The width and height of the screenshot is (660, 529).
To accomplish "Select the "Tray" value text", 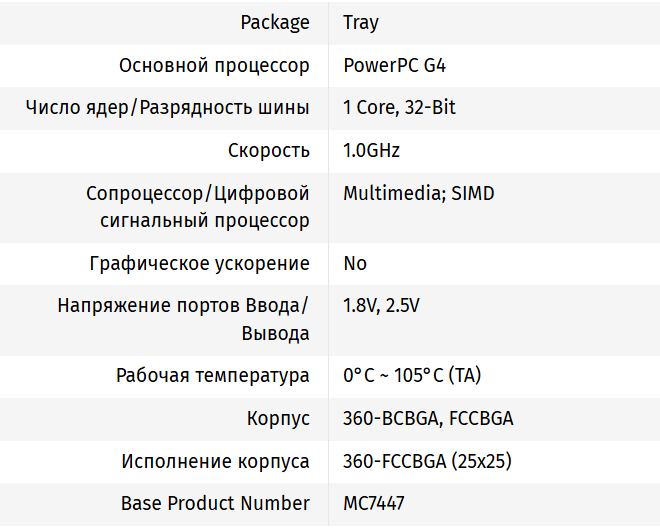I will [x=361, y=22].
